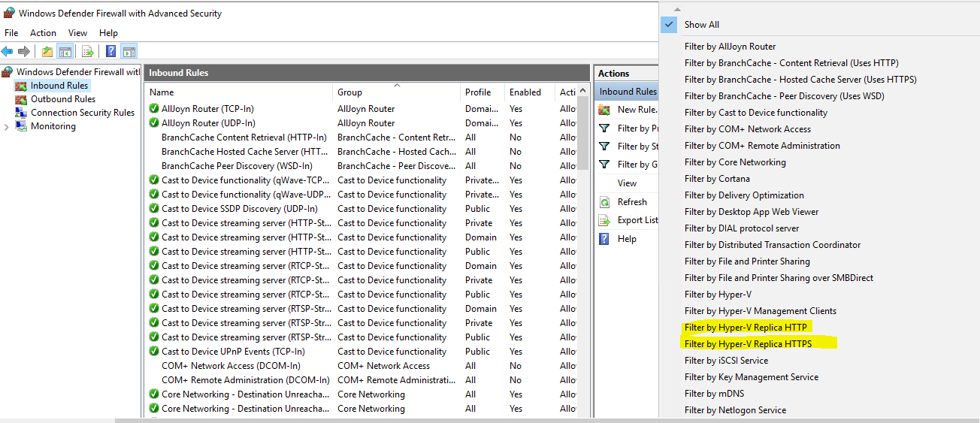Click the Group column sort arrow header
The image size is (980, 423).
[x=397, y=86]
